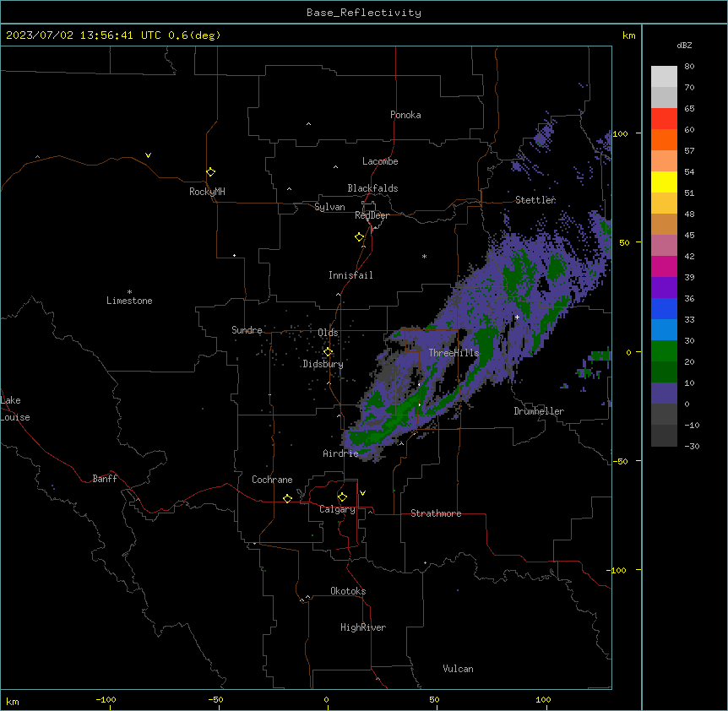Click the Lake Louise label
728x711 pixels.
pyautogui.click(x=15, y=409)
